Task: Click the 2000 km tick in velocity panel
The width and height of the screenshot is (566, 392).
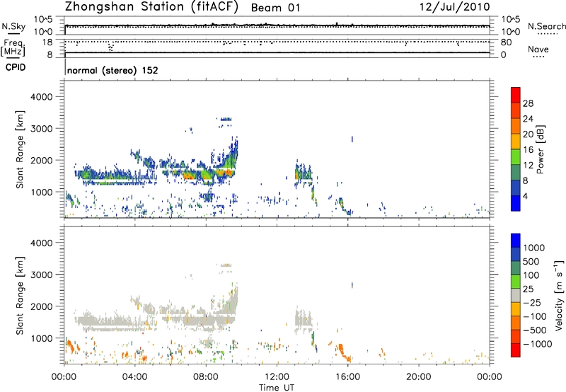Action: click(x=41, y=306)
